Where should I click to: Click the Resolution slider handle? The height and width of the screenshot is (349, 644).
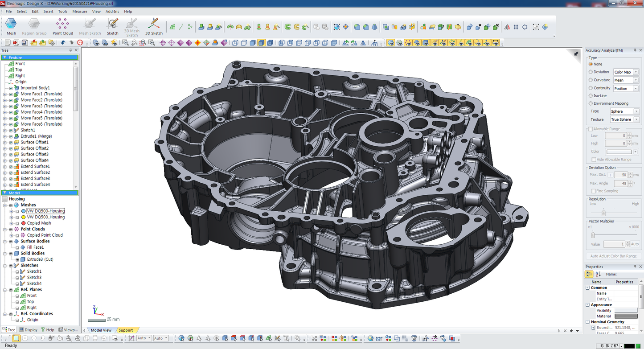[603, 213]
